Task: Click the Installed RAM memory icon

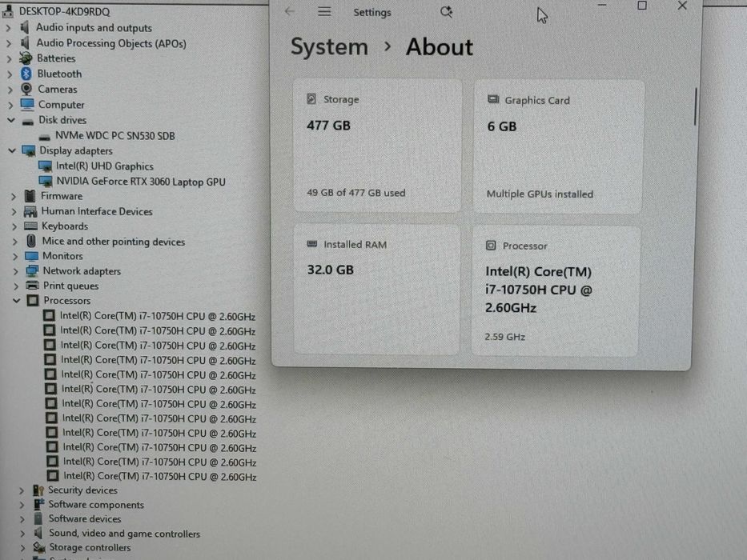Action: [312, 244]
